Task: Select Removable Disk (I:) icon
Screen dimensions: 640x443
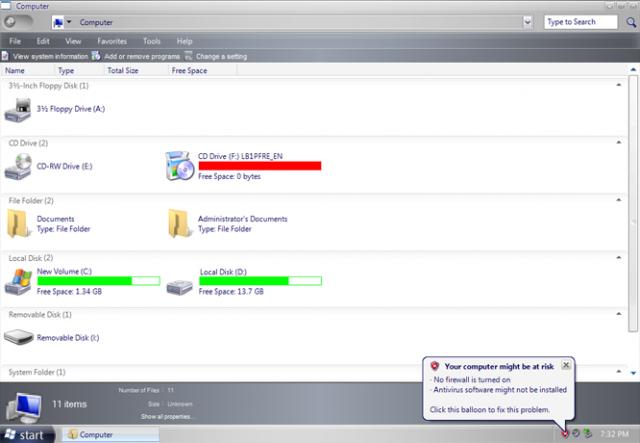Action: (18, 337)
